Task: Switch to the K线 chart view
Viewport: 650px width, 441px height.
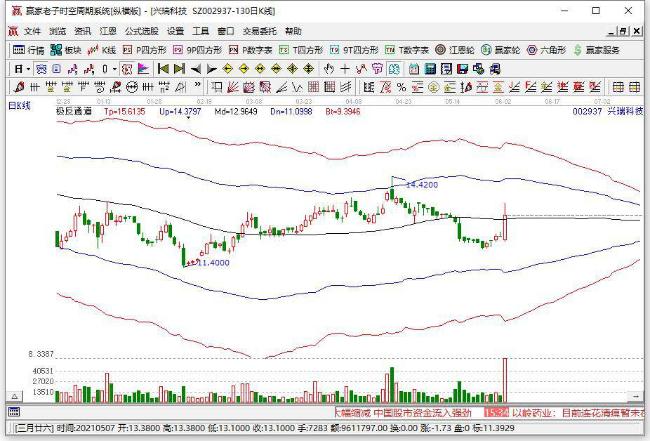Action: pyautogui.click(x=102, y=50)
